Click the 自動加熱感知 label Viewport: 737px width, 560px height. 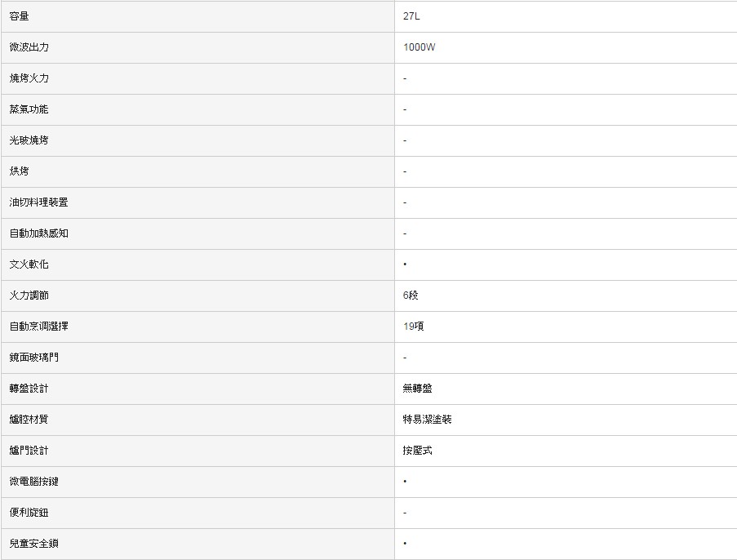(x=38, y=233)
